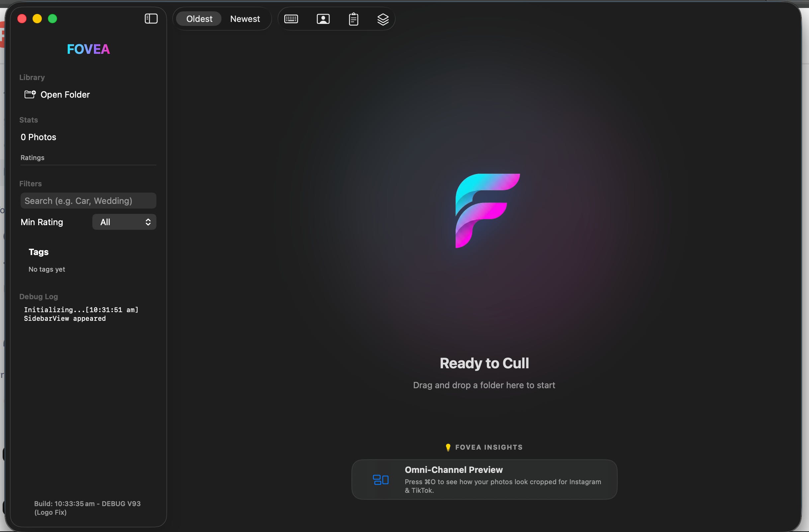The width and height of the screenshot is (809, 532).
Task: Click the Ratings label in Stats
Action: (32, 157)
